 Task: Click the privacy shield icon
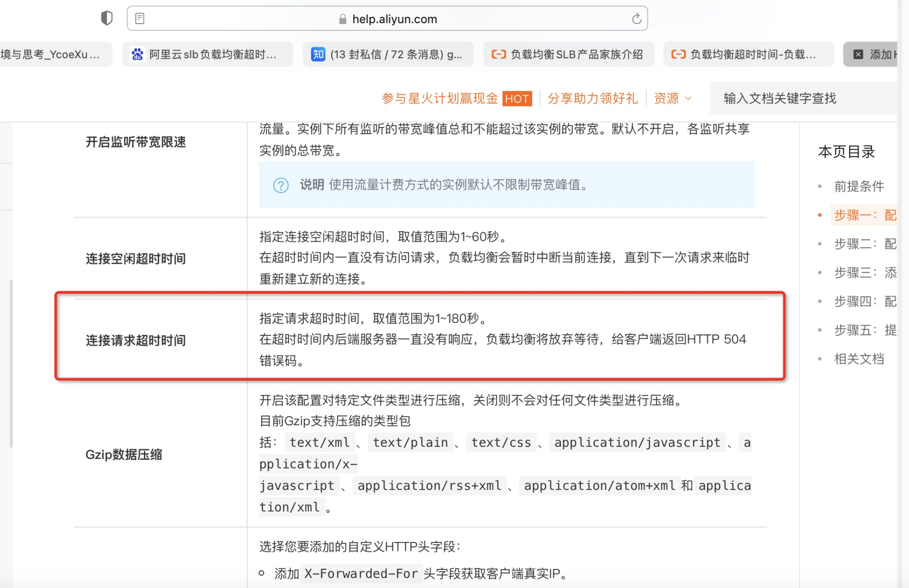click(x=107, y=18)
